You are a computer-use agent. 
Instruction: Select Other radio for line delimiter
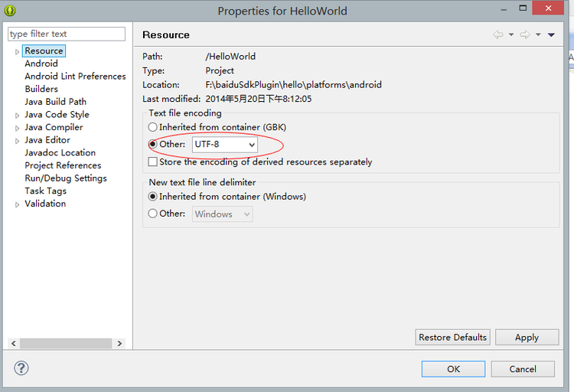click(152, 213)
